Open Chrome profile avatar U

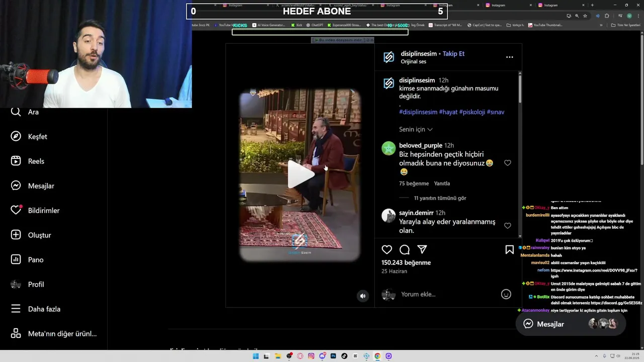[629, 16]
